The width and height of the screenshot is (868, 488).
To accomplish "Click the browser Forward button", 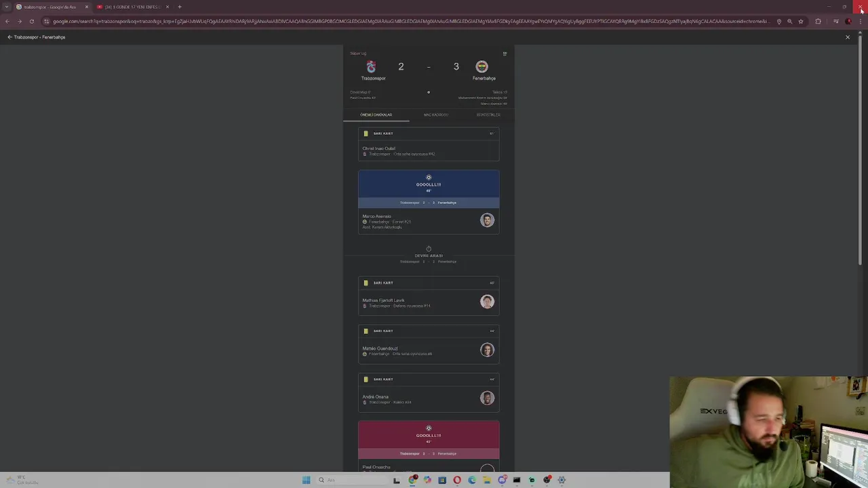I will click(20, 21).
